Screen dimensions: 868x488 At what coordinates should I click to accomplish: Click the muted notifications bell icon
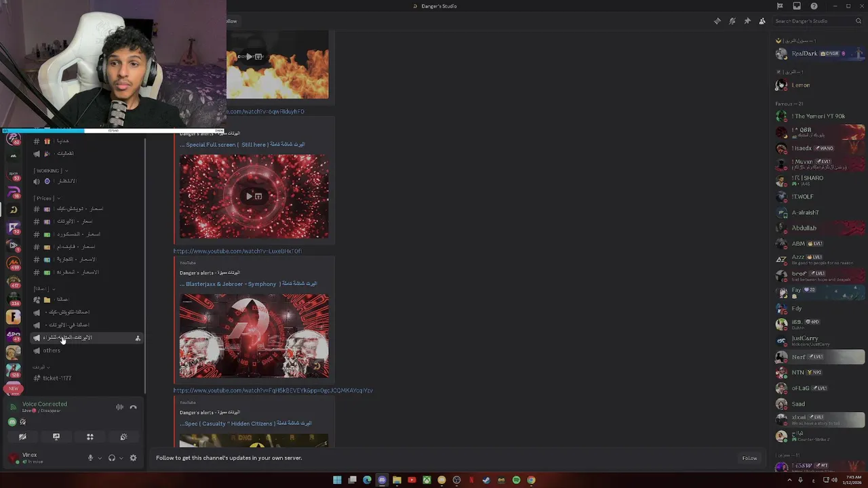click(732, 21)
